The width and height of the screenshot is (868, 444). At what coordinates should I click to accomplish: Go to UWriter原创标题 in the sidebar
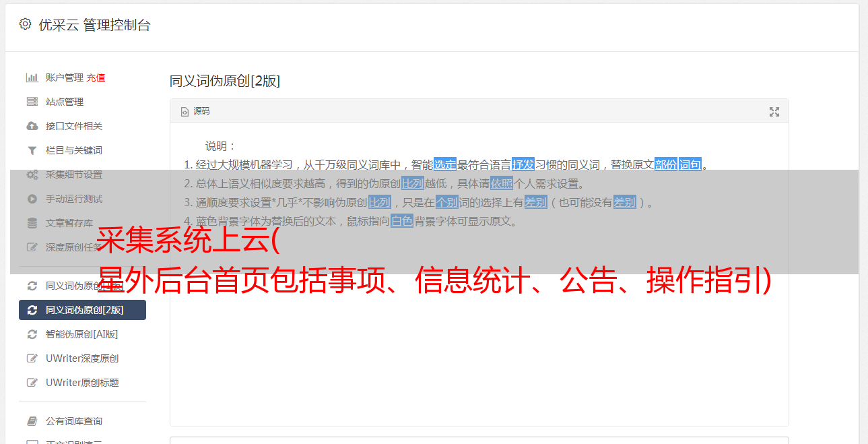pyautogui.click(x=82, y=383)
